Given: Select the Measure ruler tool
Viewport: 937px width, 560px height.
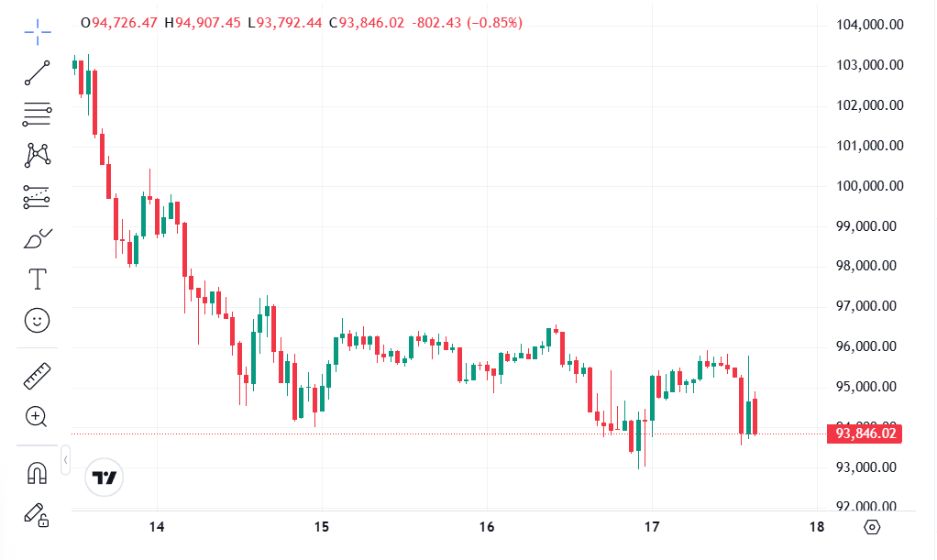Looking at the screenshot, I should (37, 376).
